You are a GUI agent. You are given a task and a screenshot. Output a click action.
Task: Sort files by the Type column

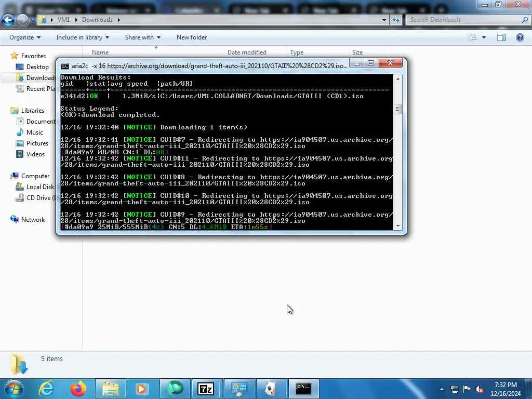tap(297, 52)
